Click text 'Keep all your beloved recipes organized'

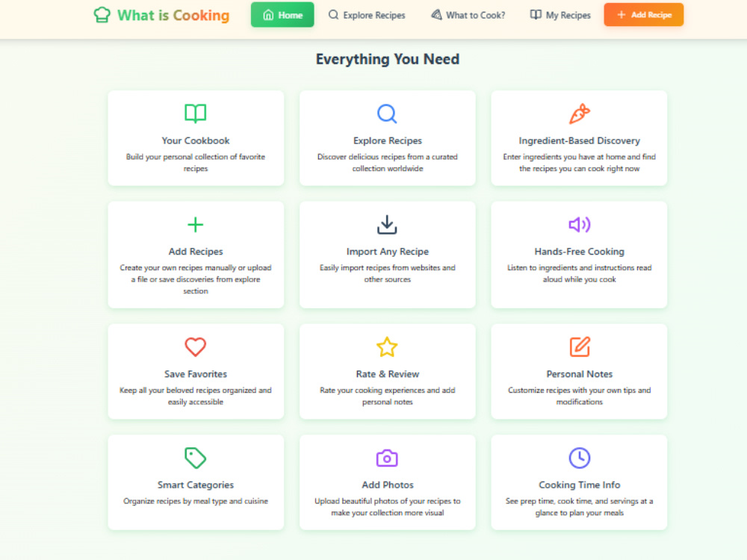pos(188,390)
